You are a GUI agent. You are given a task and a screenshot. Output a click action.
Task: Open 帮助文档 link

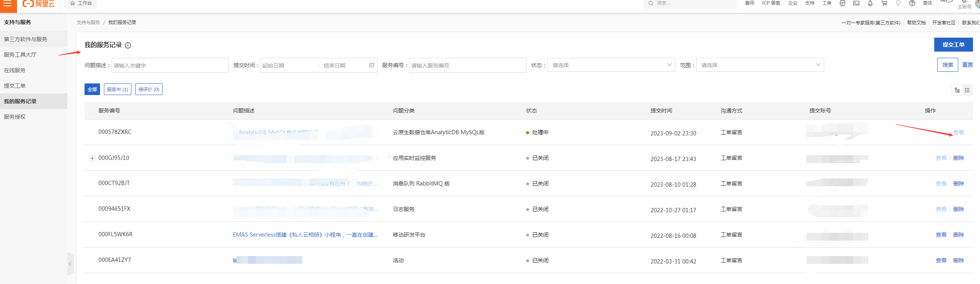[x=916, y=23]
